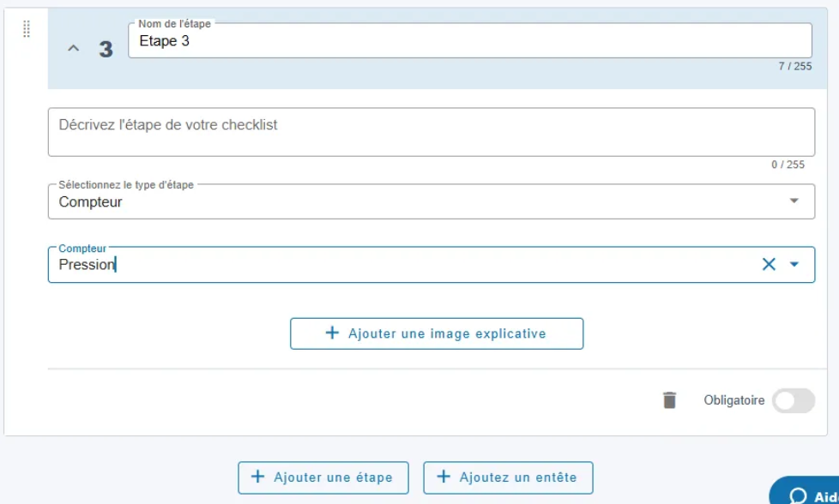Delete step 3 with the trash icon
The width and height of the screenshot is (839, 504).
(669, 399)
